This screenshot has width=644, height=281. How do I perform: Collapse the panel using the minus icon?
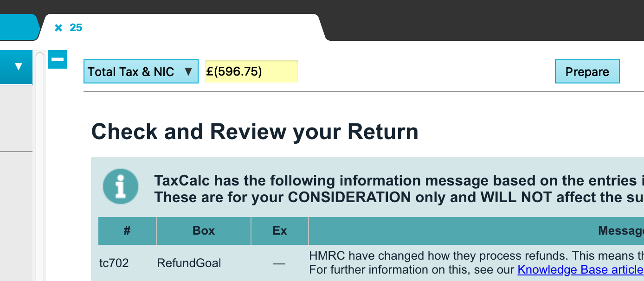pyautogui.click(x=58, y=59)
